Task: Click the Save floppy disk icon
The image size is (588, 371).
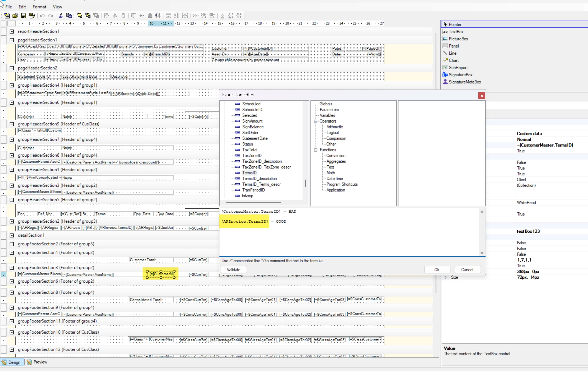Action: point(23,16)
